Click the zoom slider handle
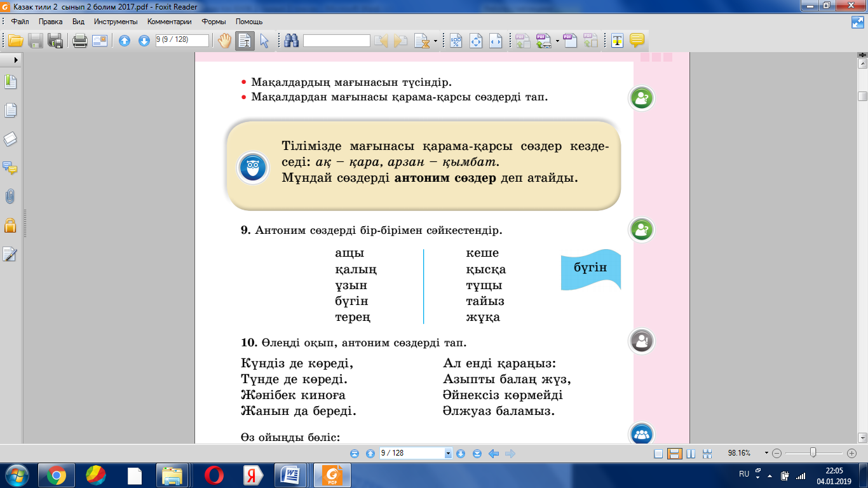Screen dimensions: 868x488 [x=813, y=453]
